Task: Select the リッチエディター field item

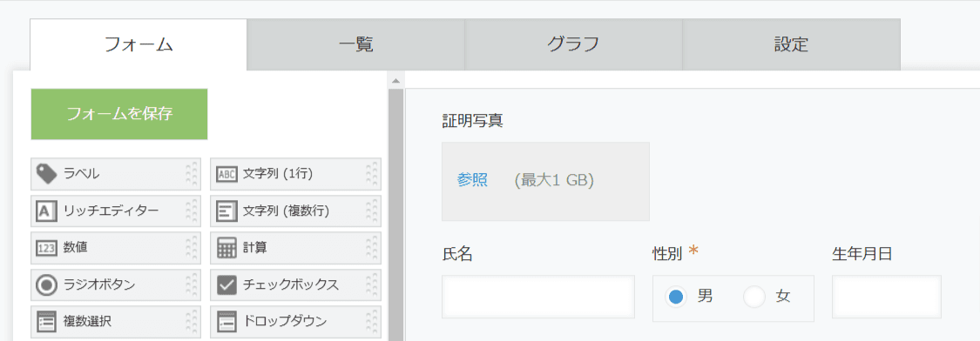Action: click(x=116, y=211)
